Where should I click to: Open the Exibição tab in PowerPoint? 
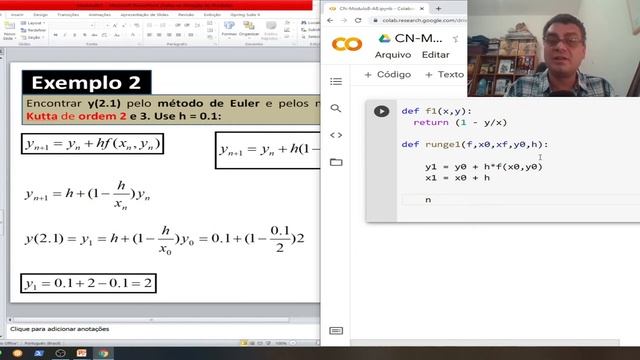pyautogui.click(x=212, y=15)
